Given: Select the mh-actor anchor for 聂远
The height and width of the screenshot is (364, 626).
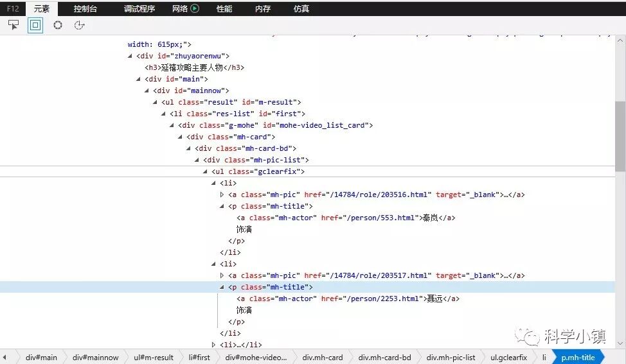Looking at the screenshot, I should [x=348, y=299].
